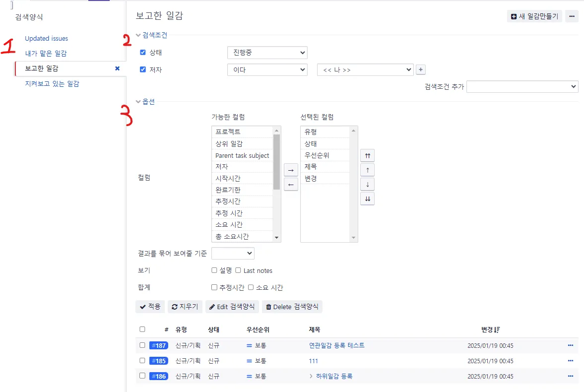Open 지켜보고 있는 일감 in sidebar

52,84
